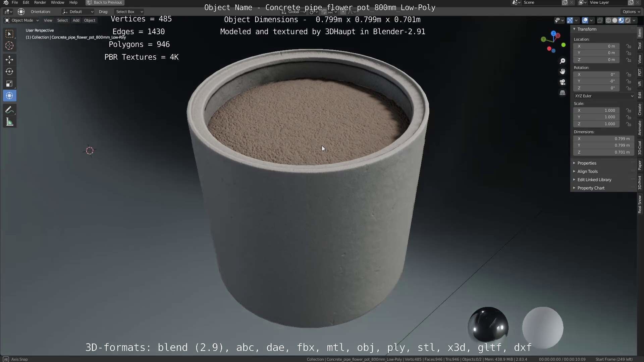Click the Back to Previous button
644x362 pixels.
105,2
